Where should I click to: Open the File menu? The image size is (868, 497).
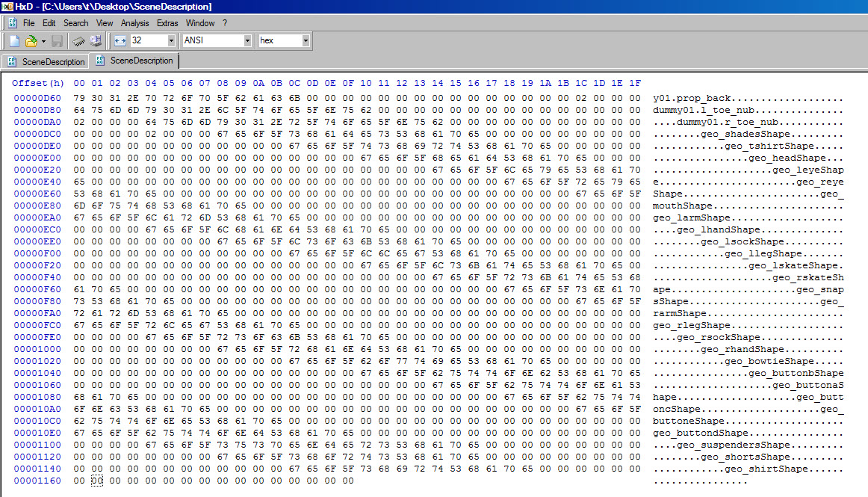29,23
